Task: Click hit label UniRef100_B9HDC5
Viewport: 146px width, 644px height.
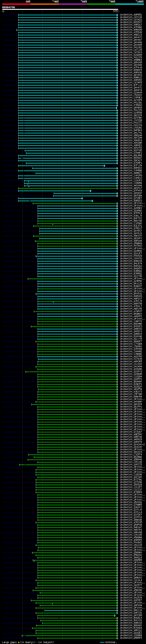Action: pyautogui.click(x=131, y=70)
